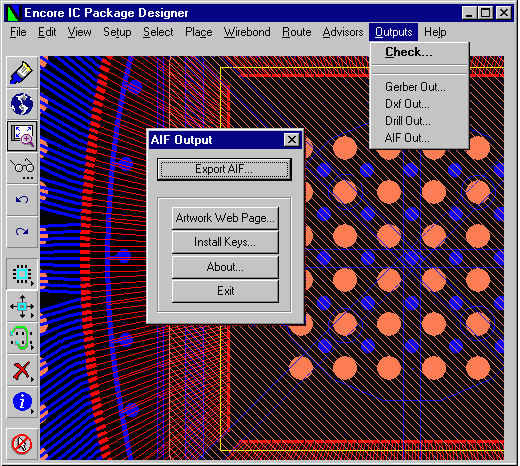Choose Gerber Out... menu entry

420,87
